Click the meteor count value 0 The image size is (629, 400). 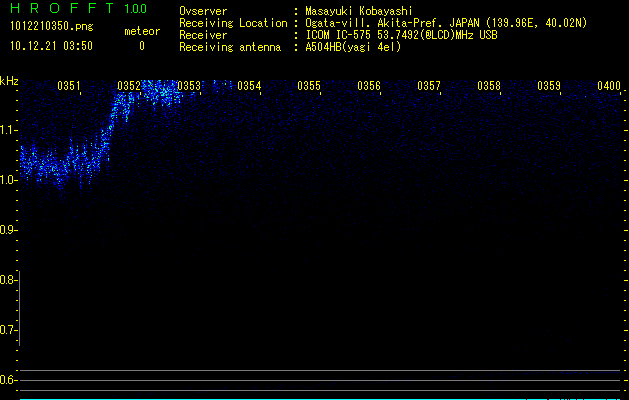pos(142,46)
